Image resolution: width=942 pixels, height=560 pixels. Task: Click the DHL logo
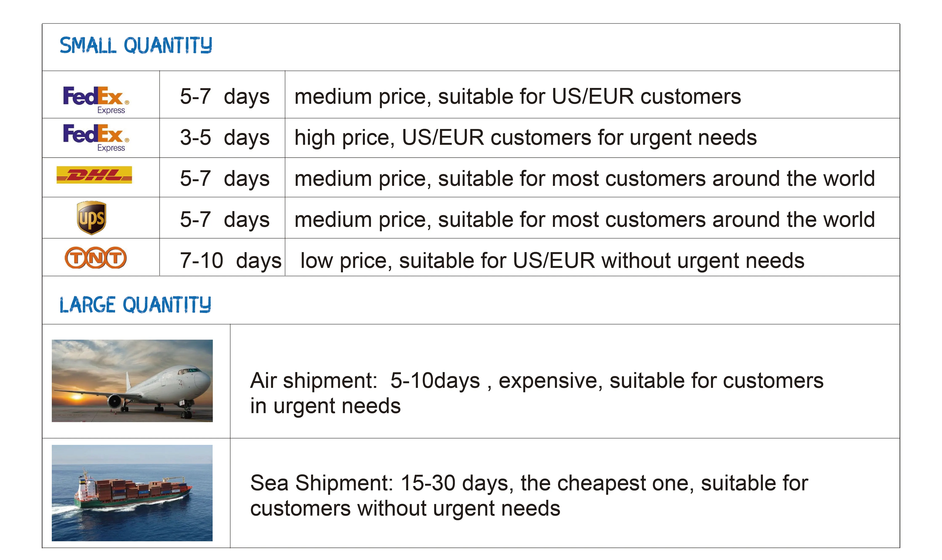click(94, 175)
